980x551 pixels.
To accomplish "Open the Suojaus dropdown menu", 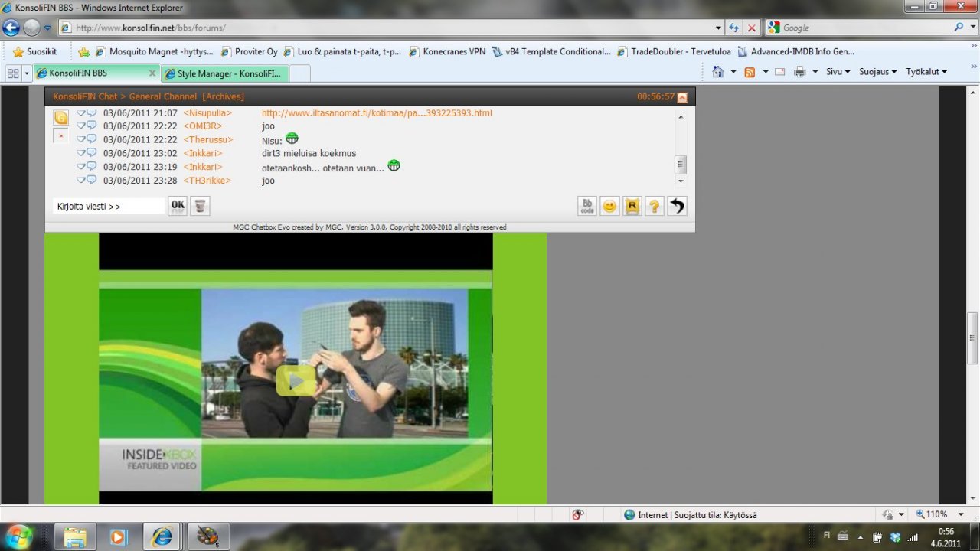I will click(x=877, y=72).
